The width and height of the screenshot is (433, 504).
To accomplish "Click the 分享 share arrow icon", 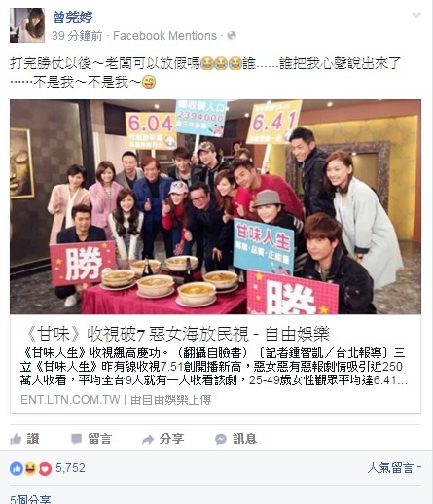I will (148, 440).
